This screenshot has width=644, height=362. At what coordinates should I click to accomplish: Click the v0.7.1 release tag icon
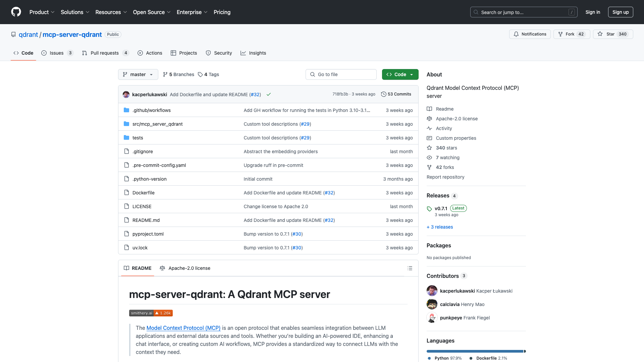click(x=429, y=208)
